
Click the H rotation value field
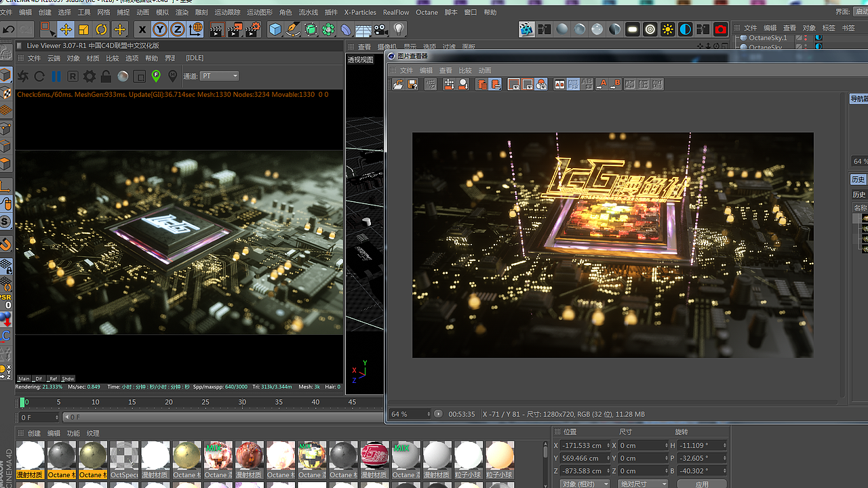[703, 445]
